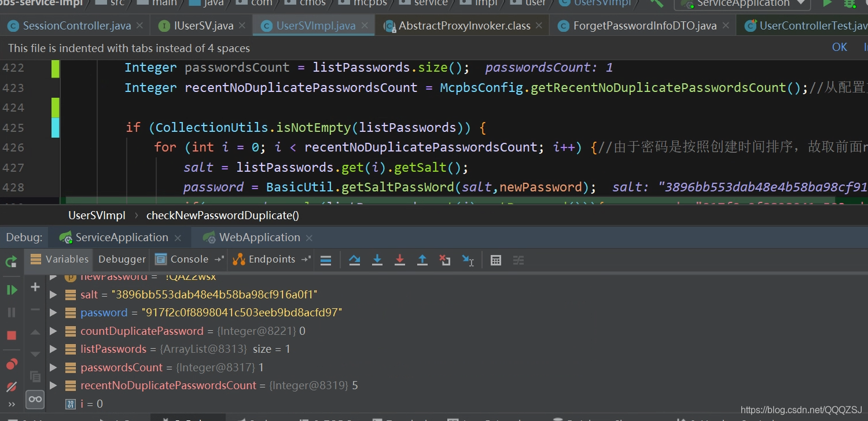Viewport: 868px width, 421px height.
Task: Click line 427 code salt assignment
Action: (x=326, y=168)
